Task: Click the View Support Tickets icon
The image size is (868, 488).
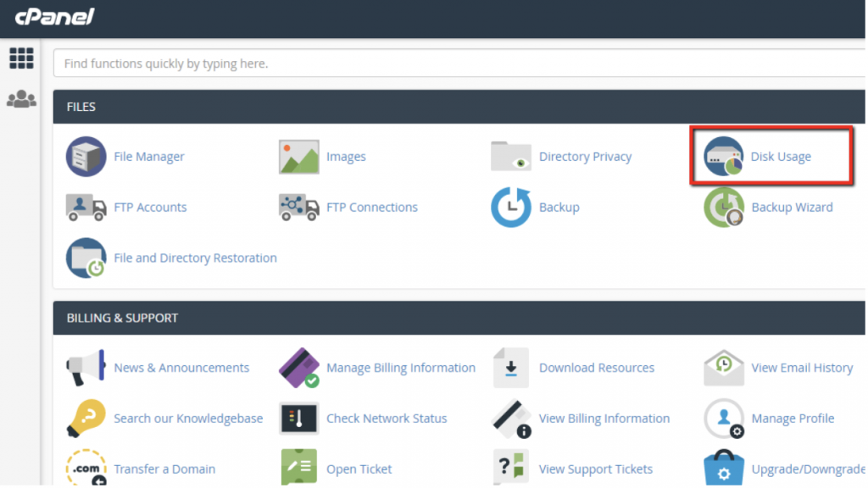Action: click(x=511, y=468)
